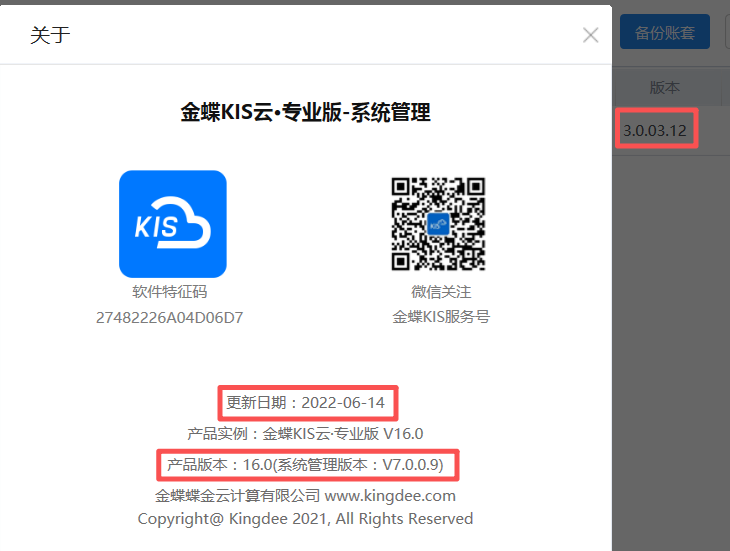Click the 关于 dialog title
Viewport: 730px width, 551px height.
coord(50,36)
